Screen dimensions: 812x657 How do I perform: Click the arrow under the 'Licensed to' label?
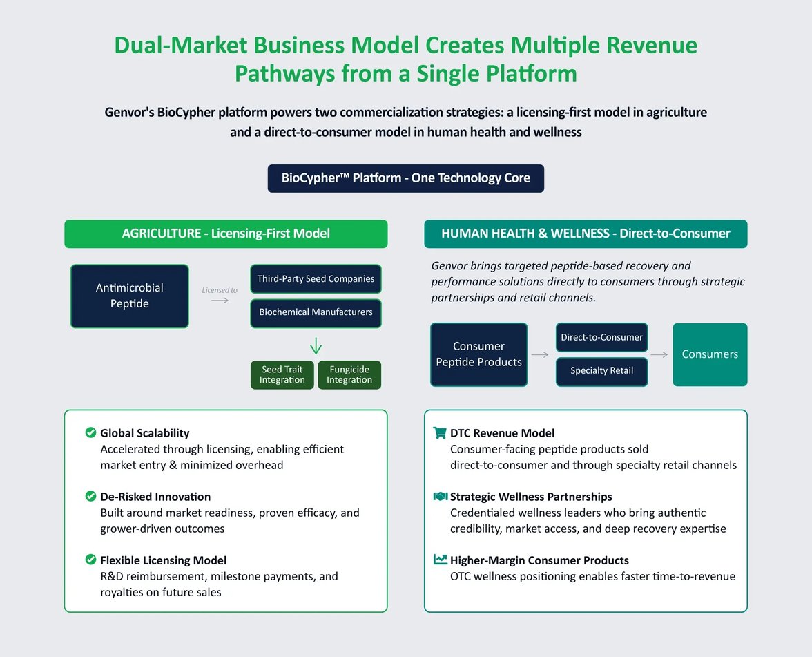tap(220, 301)
